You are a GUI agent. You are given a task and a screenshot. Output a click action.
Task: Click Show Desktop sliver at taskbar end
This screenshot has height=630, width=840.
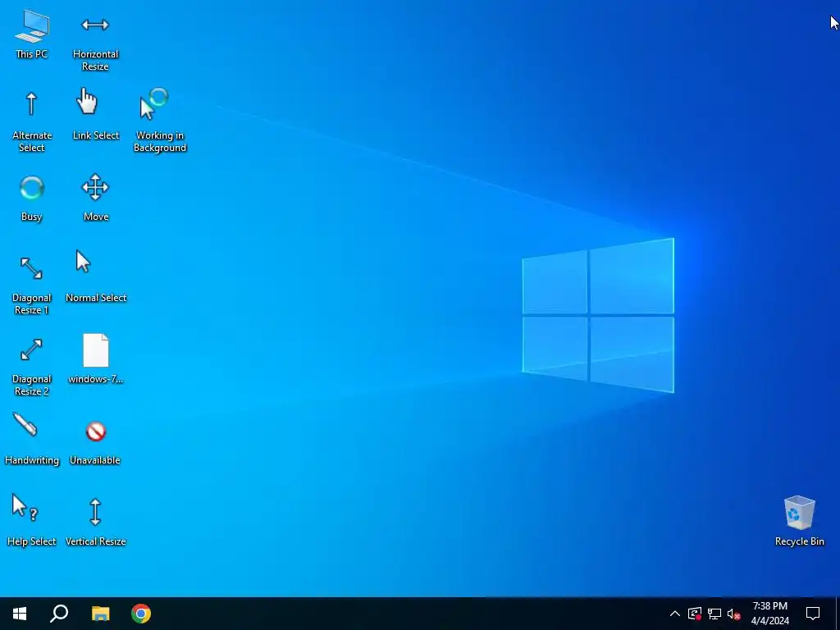(838, 614)
